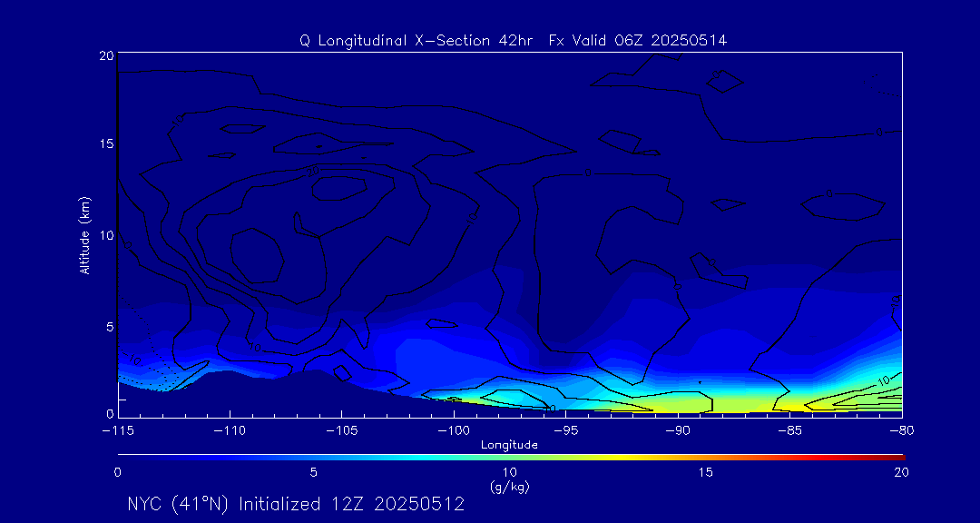Click the Longitude axis label
The image size is (980, 523).
click(509, 446)
